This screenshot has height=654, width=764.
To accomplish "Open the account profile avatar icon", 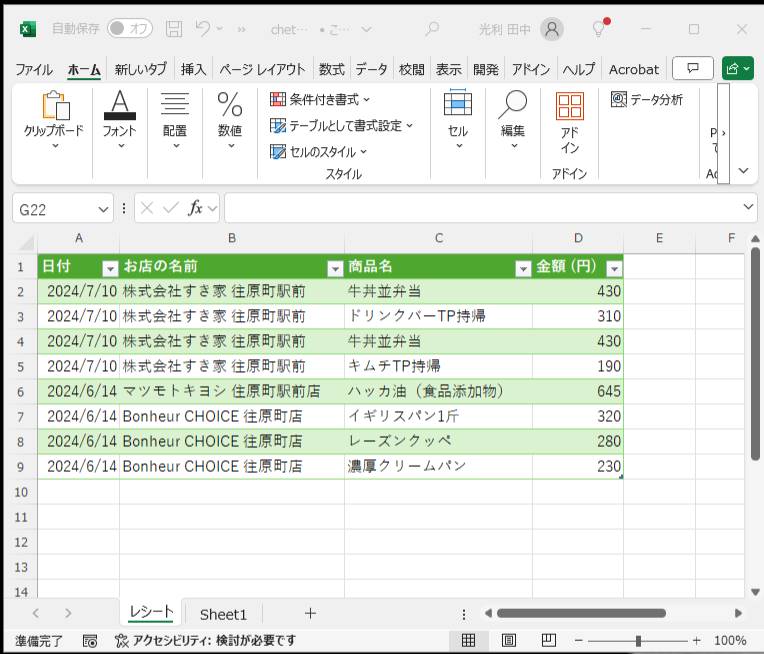I will (552, 29).
